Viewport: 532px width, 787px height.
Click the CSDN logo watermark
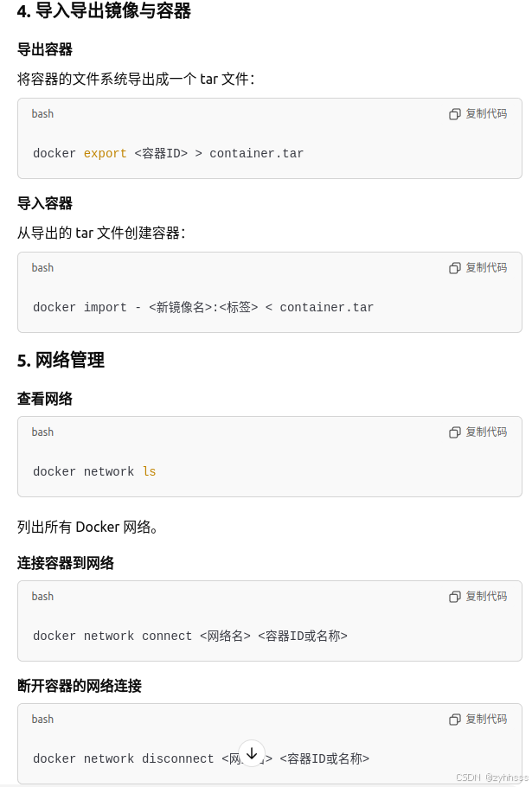tap(468, 777)
